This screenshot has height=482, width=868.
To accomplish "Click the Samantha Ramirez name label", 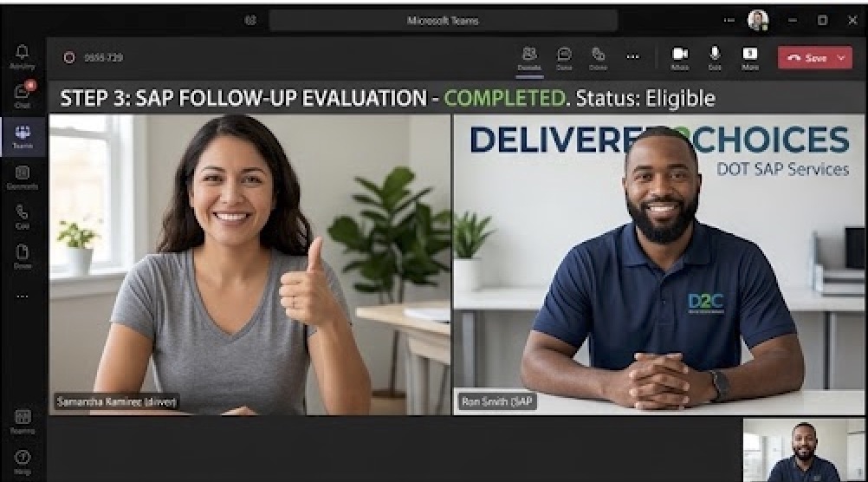I will (x=117, y=401).
